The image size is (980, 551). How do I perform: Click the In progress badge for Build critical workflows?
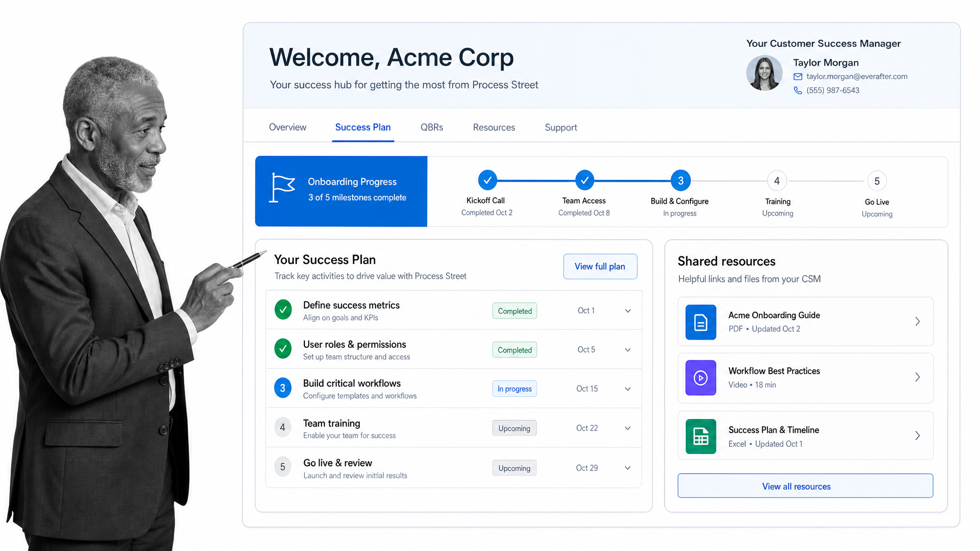click(514, 389)
